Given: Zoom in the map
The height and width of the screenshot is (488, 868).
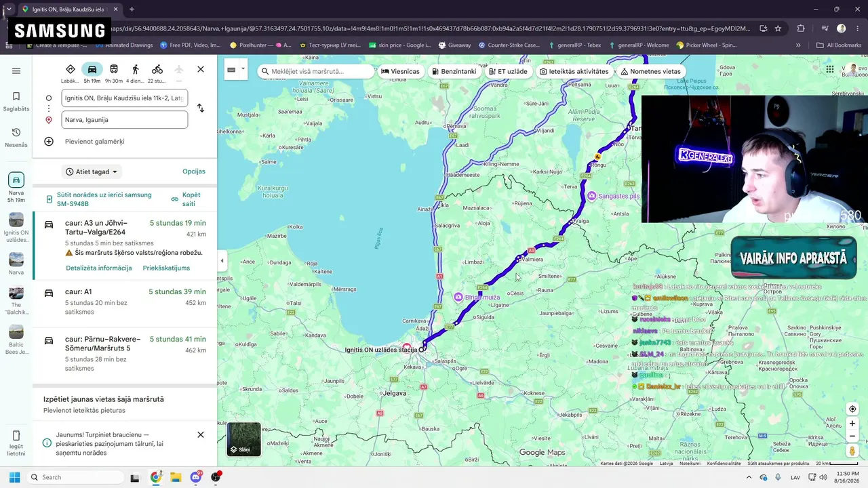Looking at the screenshot, I should (x=852, y=424).
